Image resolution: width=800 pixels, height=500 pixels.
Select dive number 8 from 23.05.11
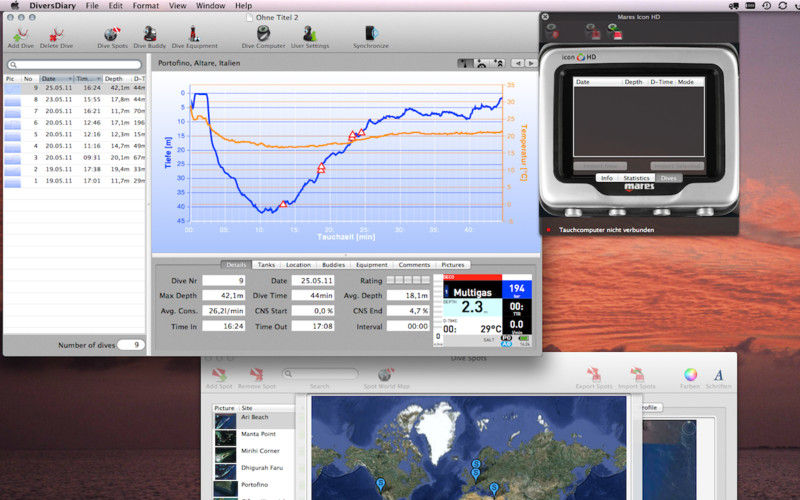tap(75, 99)
